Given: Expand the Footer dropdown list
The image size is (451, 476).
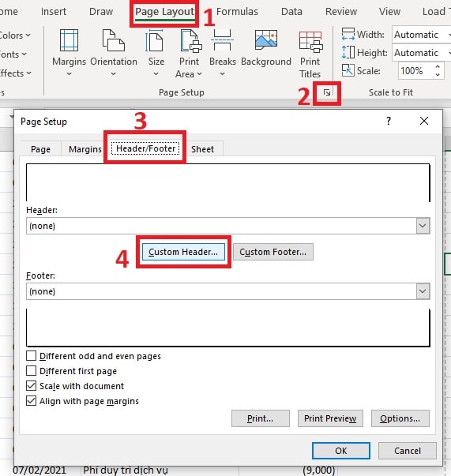Looking at the screenshot, I should 423,291.
